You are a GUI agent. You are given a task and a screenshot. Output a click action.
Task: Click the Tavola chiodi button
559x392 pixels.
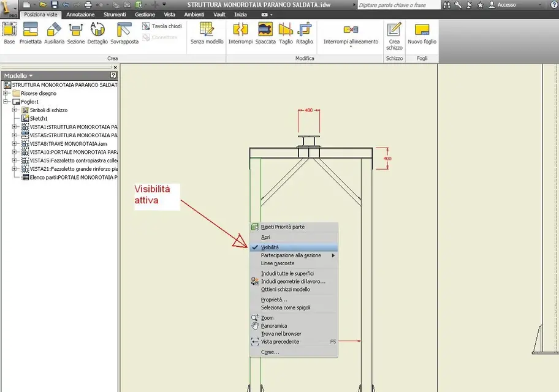162,26
